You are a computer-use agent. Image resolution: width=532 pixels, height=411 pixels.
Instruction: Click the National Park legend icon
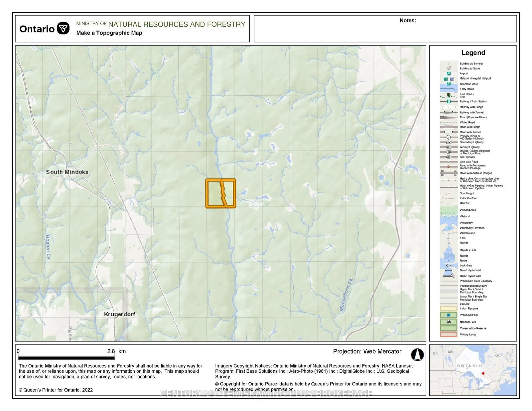click(449, 322)
